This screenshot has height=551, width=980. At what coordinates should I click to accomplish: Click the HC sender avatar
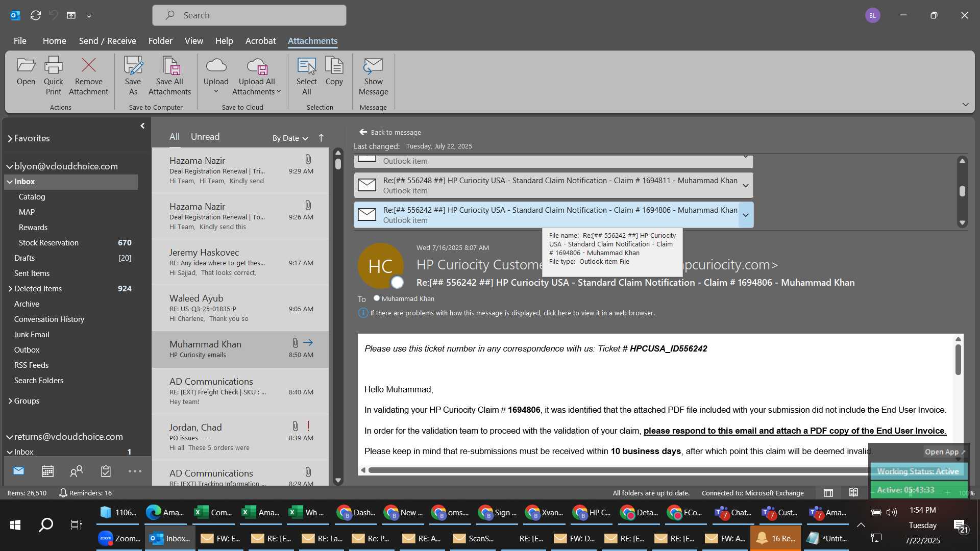tap(380, 266)
